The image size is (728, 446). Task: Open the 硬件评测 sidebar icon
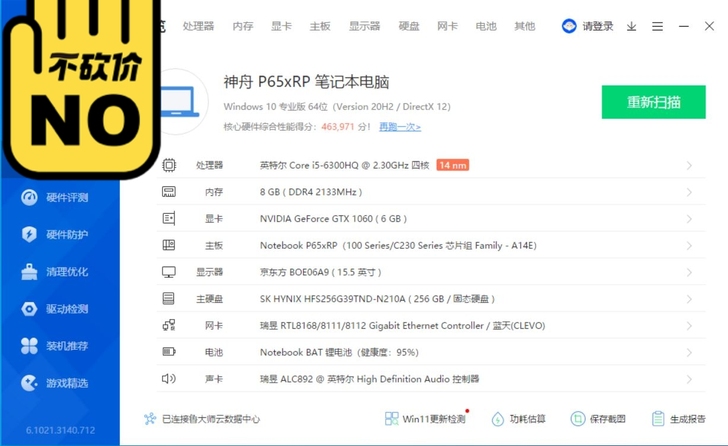click(x=29, y=197)
